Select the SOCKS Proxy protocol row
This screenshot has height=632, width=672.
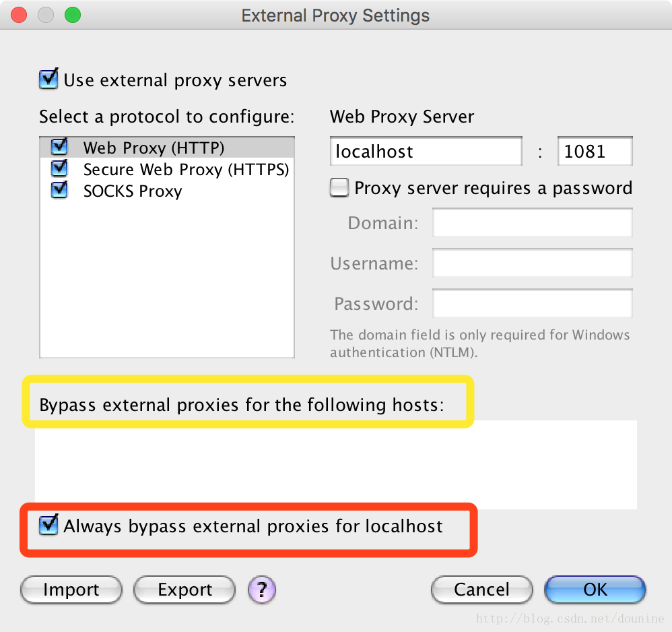[x=167, y=191]
